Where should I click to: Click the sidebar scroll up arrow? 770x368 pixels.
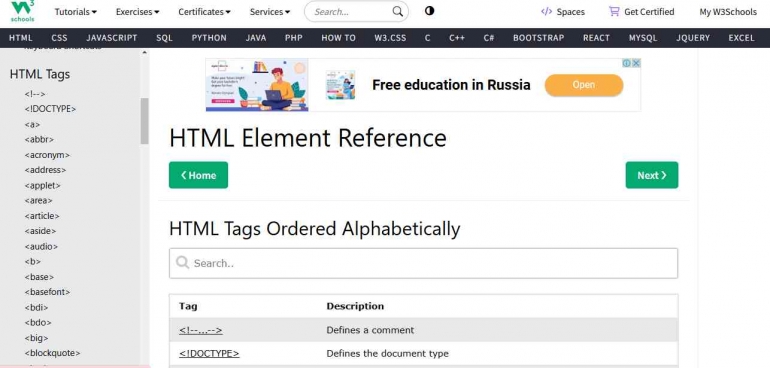(144, 53)
